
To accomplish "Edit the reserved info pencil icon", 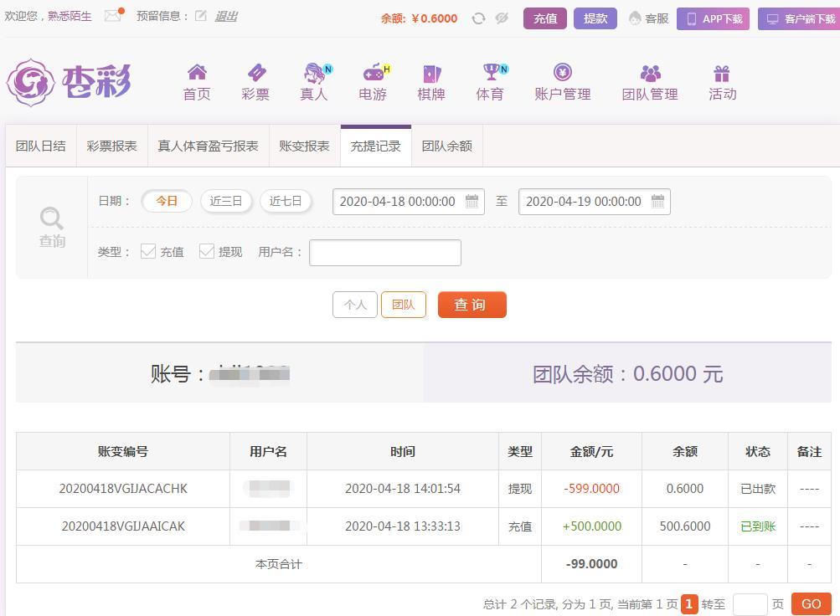I will pos(201,16).
